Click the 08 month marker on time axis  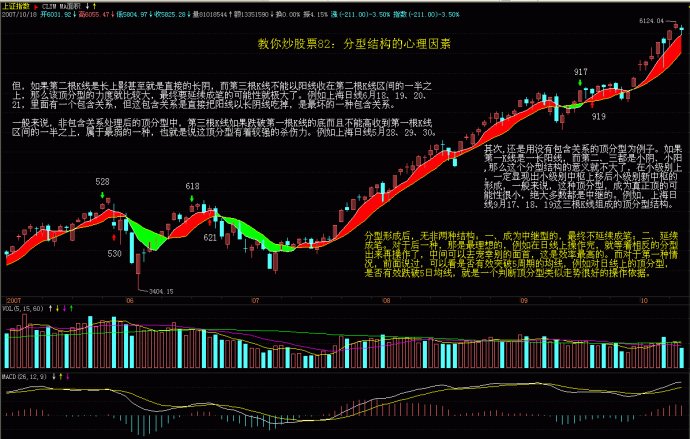(386, 301)
